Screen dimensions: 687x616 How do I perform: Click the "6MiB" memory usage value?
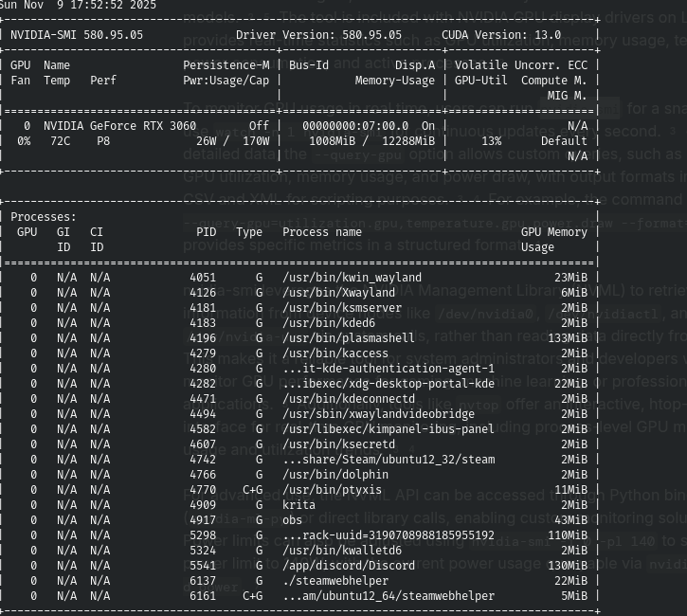tap(574, 293)
